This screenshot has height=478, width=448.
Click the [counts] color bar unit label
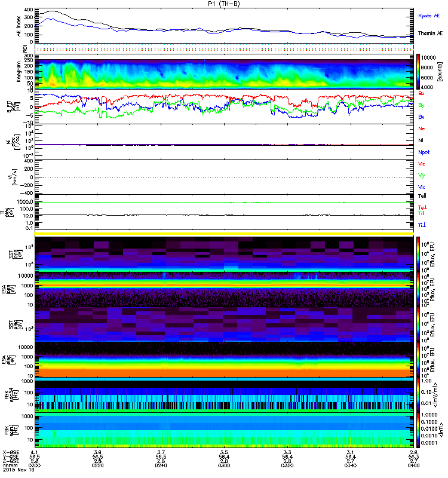coord(440,72)
